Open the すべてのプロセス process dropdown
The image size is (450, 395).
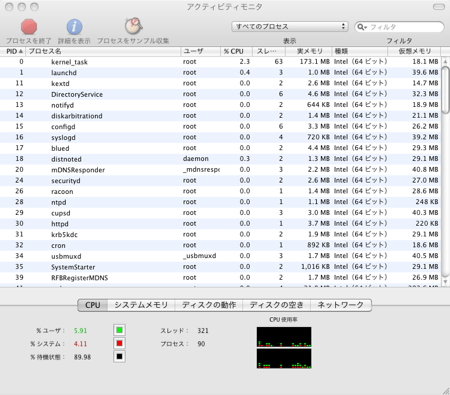pyautogui.click(x=290, y=27)
